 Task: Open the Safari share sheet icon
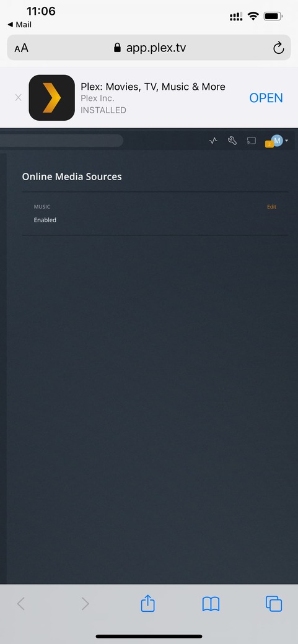coord(147,603)
